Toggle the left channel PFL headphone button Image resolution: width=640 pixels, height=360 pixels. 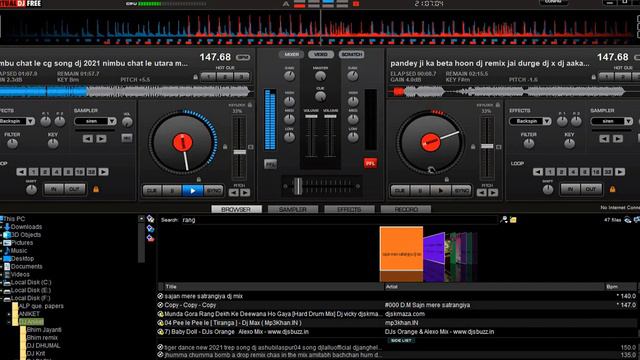coord(270,164)
